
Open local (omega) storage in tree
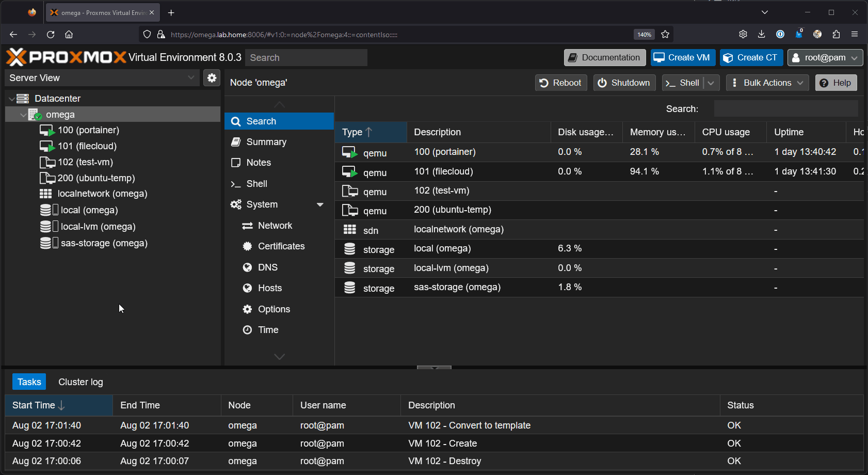click(89, 210)
